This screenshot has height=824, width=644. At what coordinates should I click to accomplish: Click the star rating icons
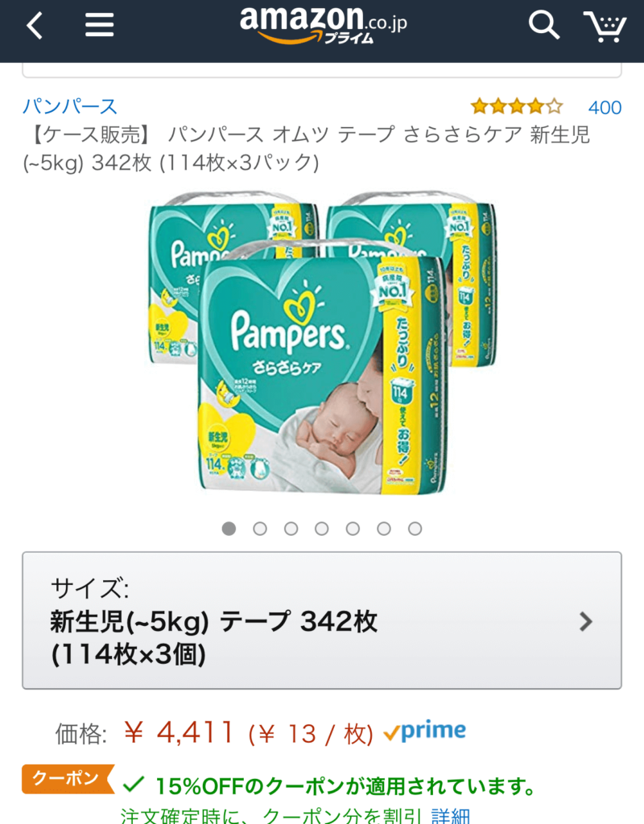coord(517,107)
